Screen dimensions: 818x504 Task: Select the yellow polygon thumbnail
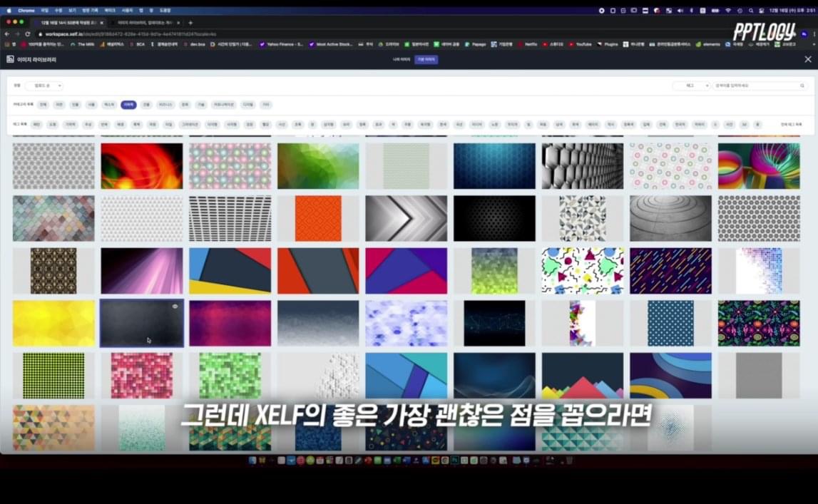[x=53, y=323]
